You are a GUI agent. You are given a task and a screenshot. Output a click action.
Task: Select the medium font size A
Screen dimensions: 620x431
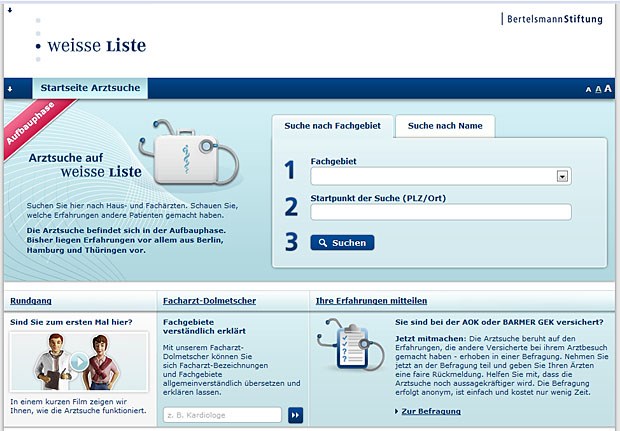598,89
